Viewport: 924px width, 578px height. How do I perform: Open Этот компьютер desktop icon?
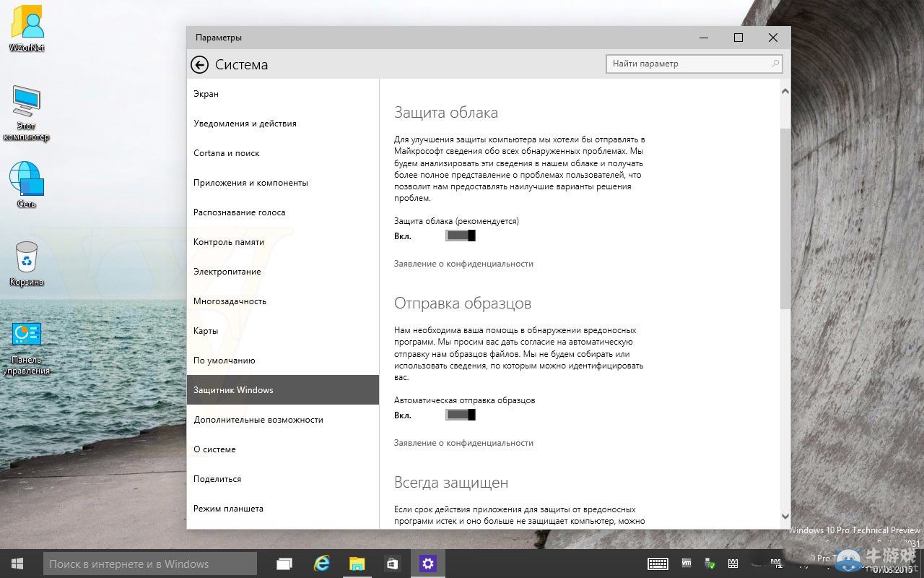(x=27, y=113)
